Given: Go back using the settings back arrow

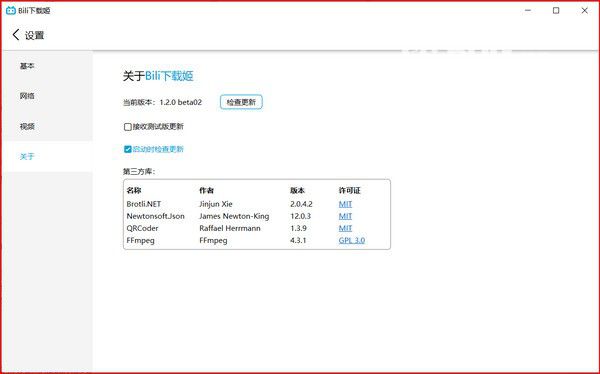Looking at the screenshot, I should (16, 35).
